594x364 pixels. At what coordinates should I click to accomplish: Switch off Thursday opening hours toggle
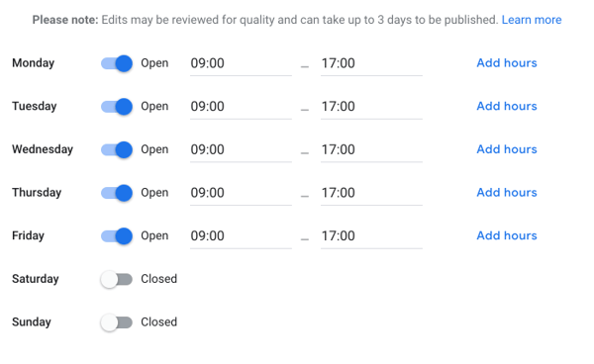click(x=117, y=193)
